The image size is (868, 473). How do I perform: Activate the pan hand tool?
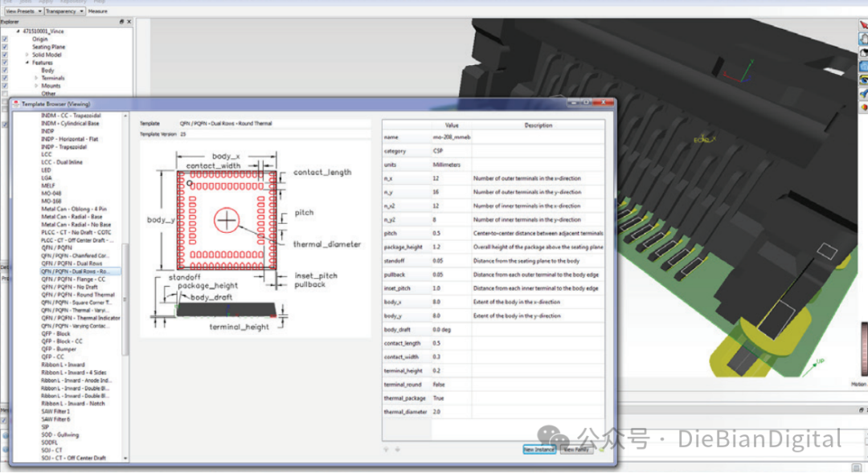coord(863,39)
